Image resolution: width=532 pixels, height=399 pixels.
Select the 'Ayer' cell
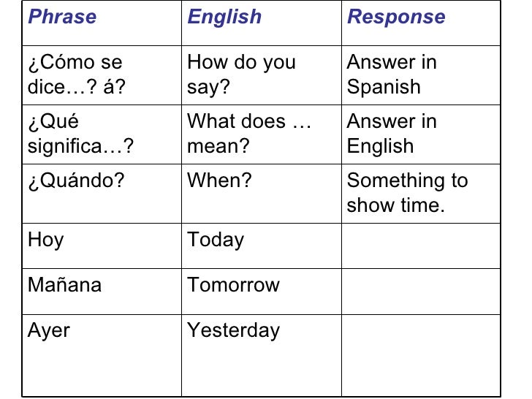point(49,330)
